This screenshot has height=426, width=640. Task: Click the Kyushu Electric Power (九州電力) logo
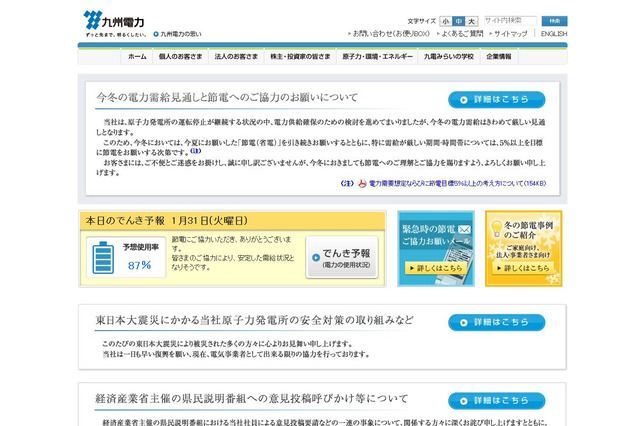coord(114,20)
